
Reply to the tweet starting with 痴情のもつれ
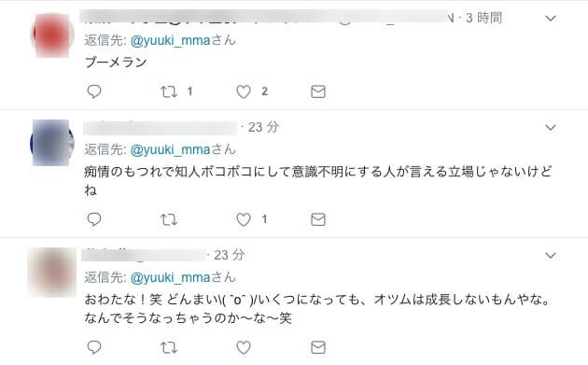[94, 219]
